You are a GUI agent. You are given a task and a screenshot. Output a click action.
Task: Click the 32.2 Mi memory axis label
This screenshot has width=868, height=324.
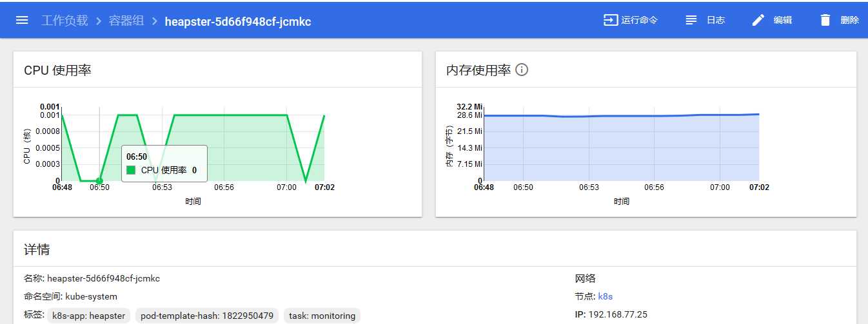pyautogui.click(x=469, y=106)
